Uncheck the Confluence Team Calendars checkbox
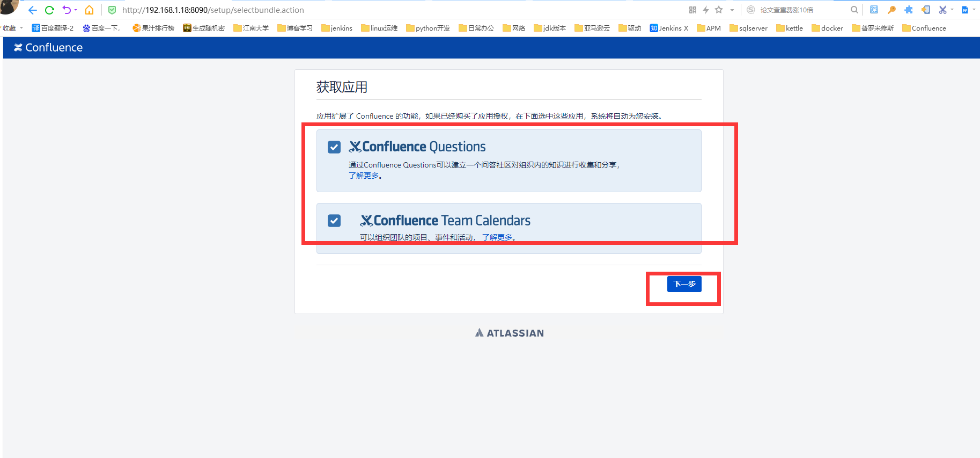980x458 pixels. 334,221
